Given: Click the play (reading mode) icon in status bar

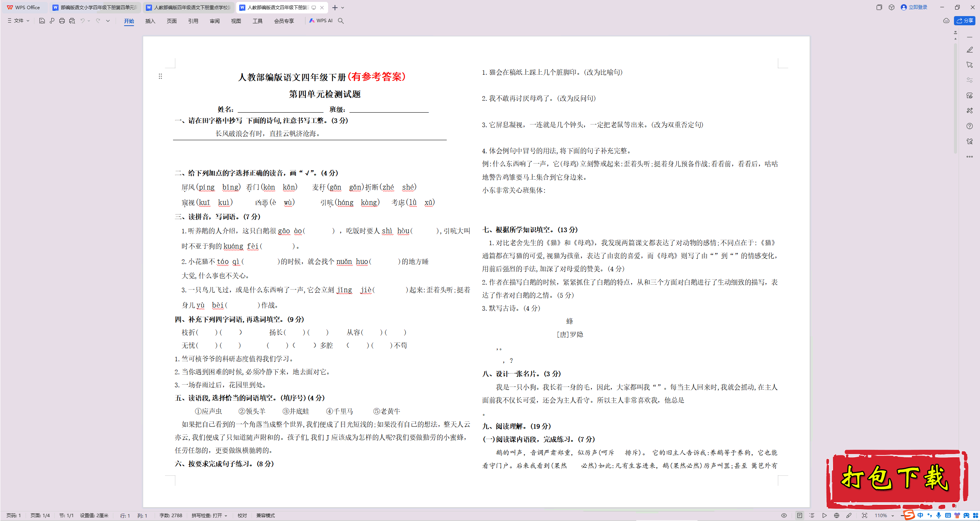Looking at the screenshot, I should tap(825, 516).
